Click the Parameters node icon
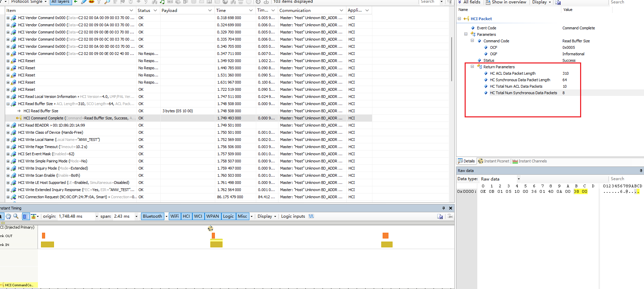Screen dimensions: 644x289 (473, 34)
